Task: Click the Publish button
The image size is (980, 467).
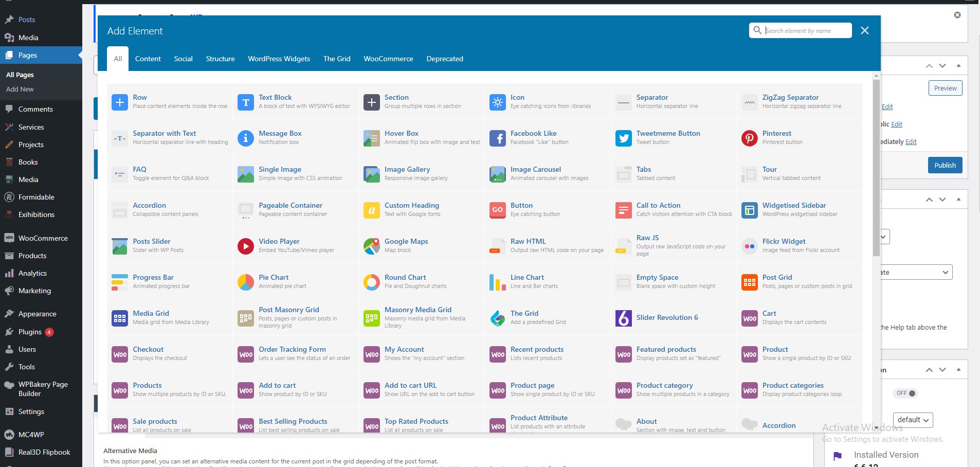Action: click(945, 165)
